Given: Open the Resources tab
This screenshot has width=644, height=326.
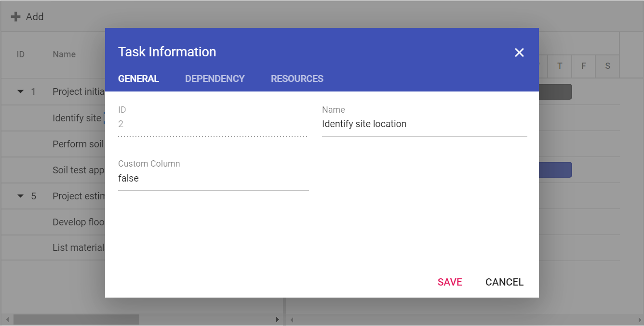Looking at the screenshot, I should click(x=297, y=78).
